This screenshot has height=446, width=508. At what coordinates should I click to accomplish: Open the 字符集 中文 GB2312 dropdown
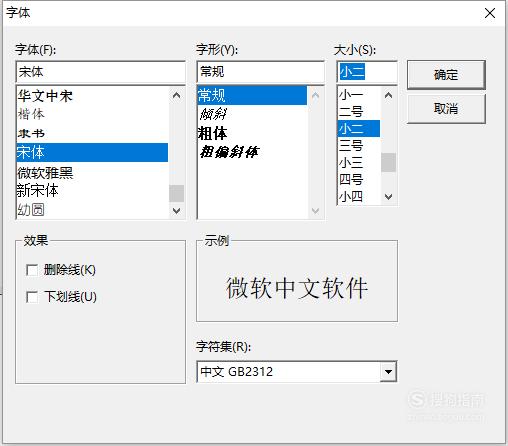tap(388, 371)
